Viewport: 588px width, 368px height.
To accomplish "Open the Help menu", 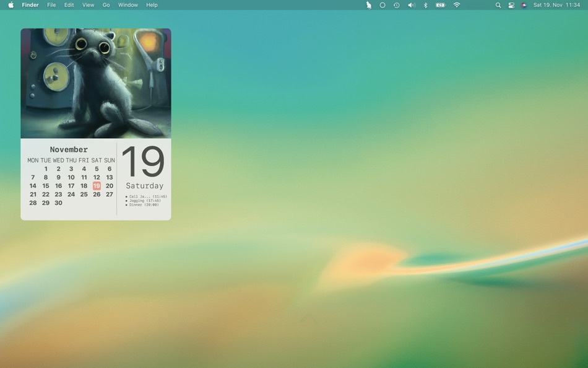I will tap(152, 5).
